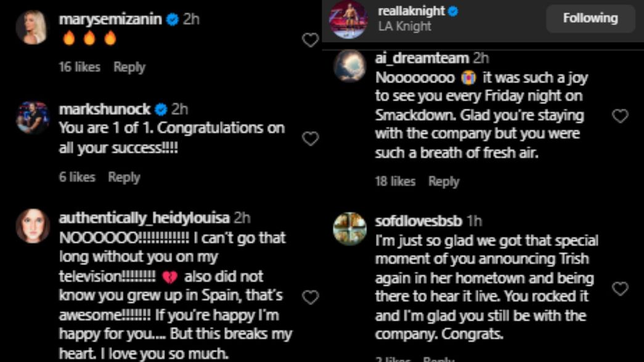Viewport: 644px width, 362px height.
Task: Click reallaknight's verified checkmark
Action: (452, 10)
